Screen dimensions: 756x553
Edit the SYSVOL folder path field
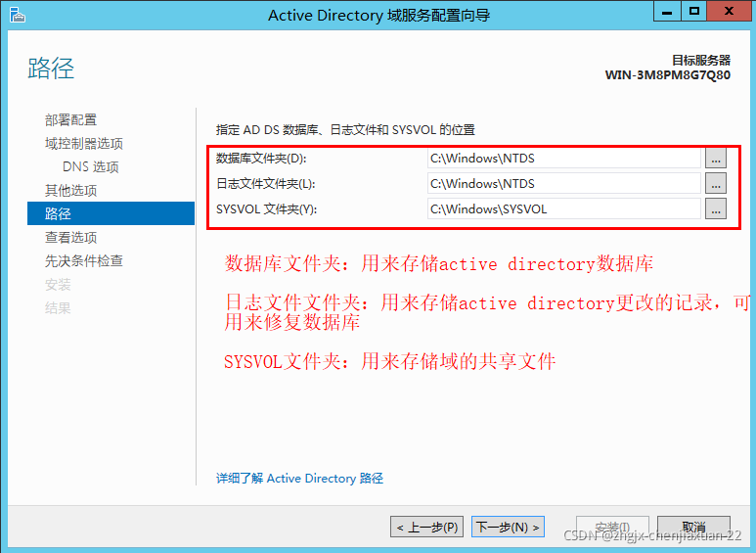[x=563, y=209]
